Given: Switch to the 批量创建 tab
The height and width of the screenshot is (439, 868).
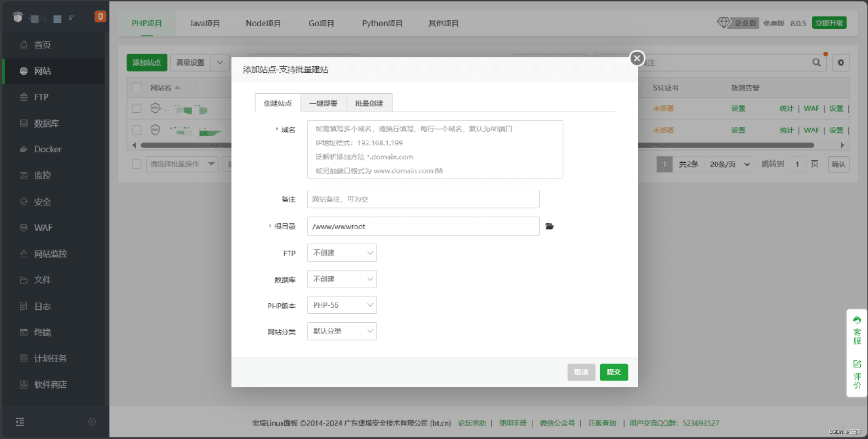Looking at the screenshot, I should point(369,103).
